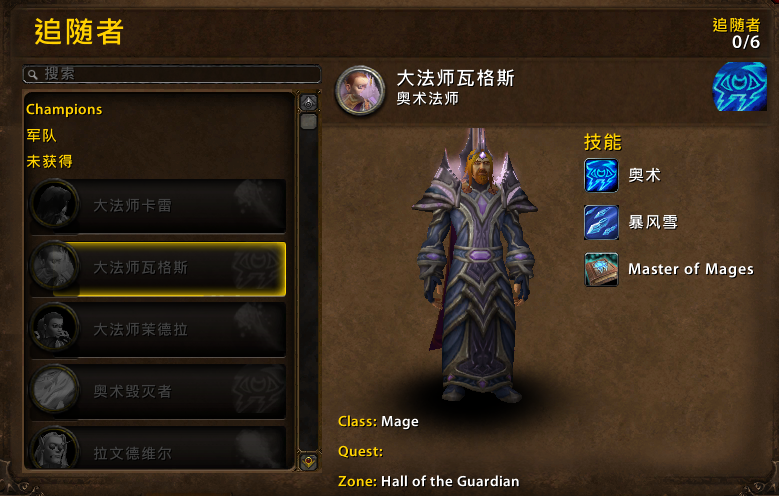Click 大法师卡雷 portrait in the list
779x496 pixels.
(54, 205)
